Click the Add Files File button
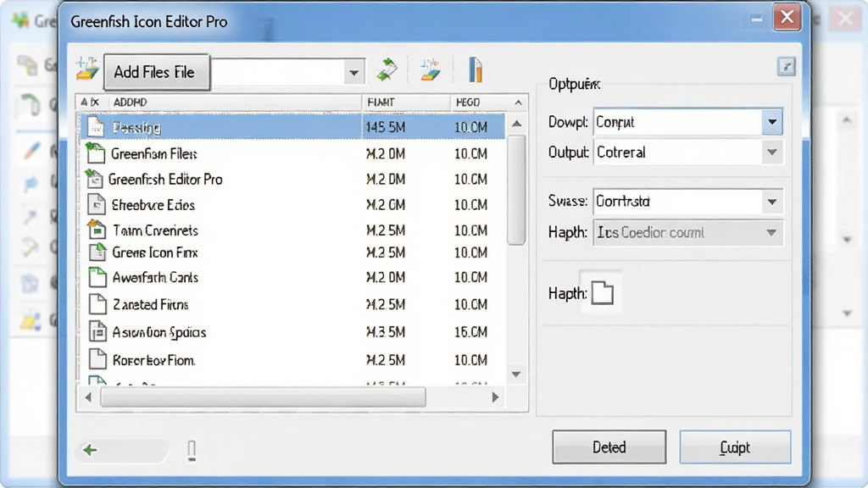This screenshot has height=488, width=868. point(157,72)
